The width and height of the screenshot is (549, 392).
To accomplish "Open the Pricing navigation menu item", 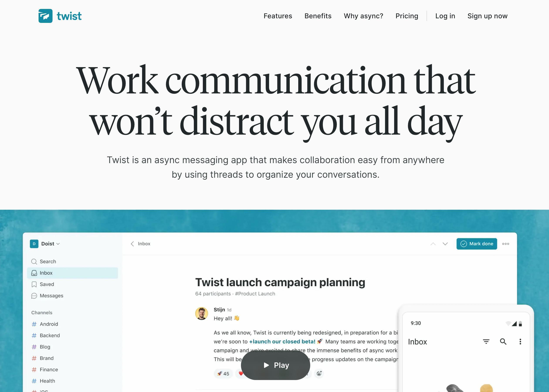I will (407, 16).
